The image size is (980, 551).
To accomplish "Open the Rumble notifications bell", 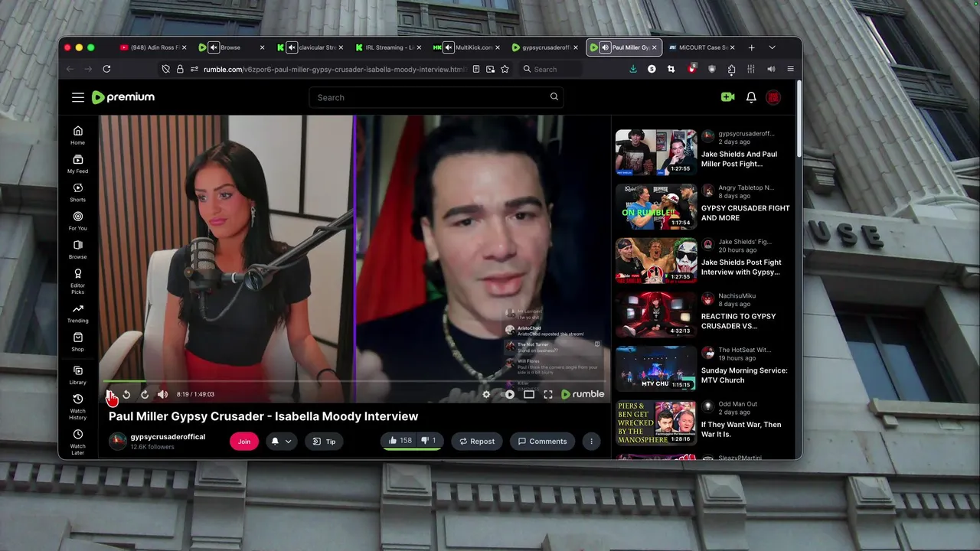I will tap(751, 97).
